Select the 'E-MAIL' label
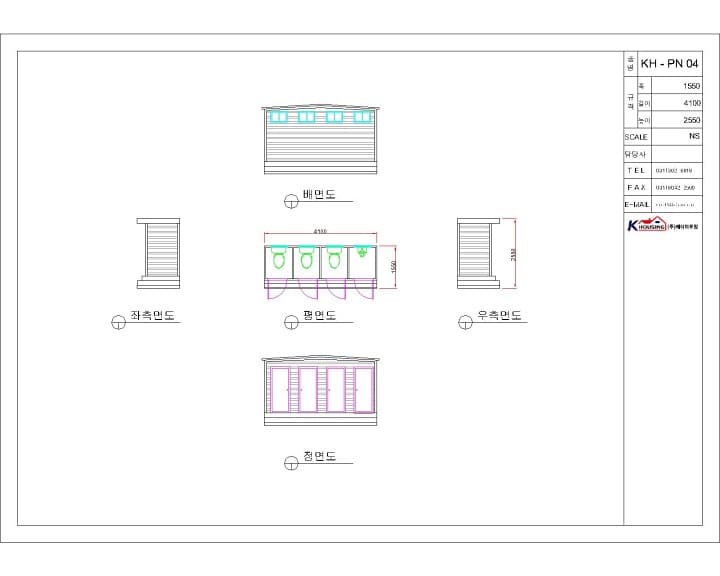Screen dimensions: 720x576 click(x=637, y=204)
